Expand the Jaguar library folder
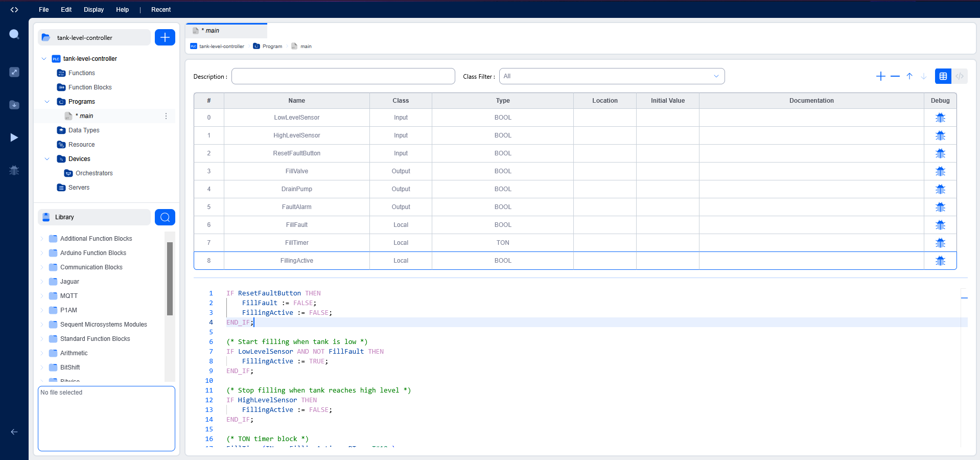980x460 pixels. pyautogui.click(x=42, y=282)
